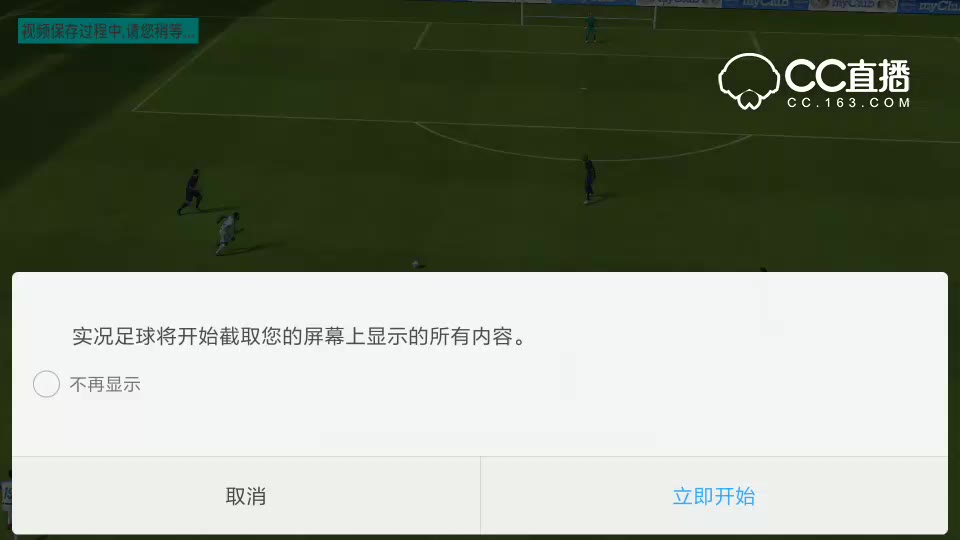Screen dimensions: 960x540
Task: Click the 实况足球将开始截取 dialog message text
Action: click(x=299, y=336)
